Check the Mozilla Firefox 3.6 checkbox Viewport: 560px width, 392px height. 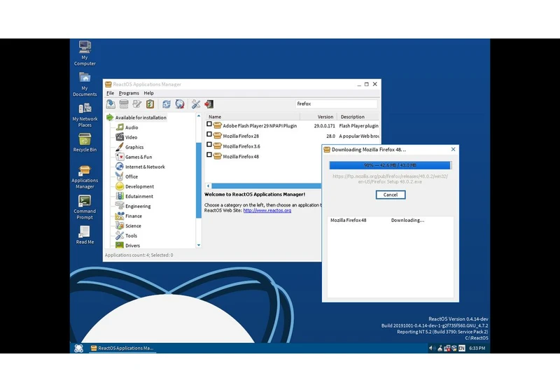click(x=209, y=145)
